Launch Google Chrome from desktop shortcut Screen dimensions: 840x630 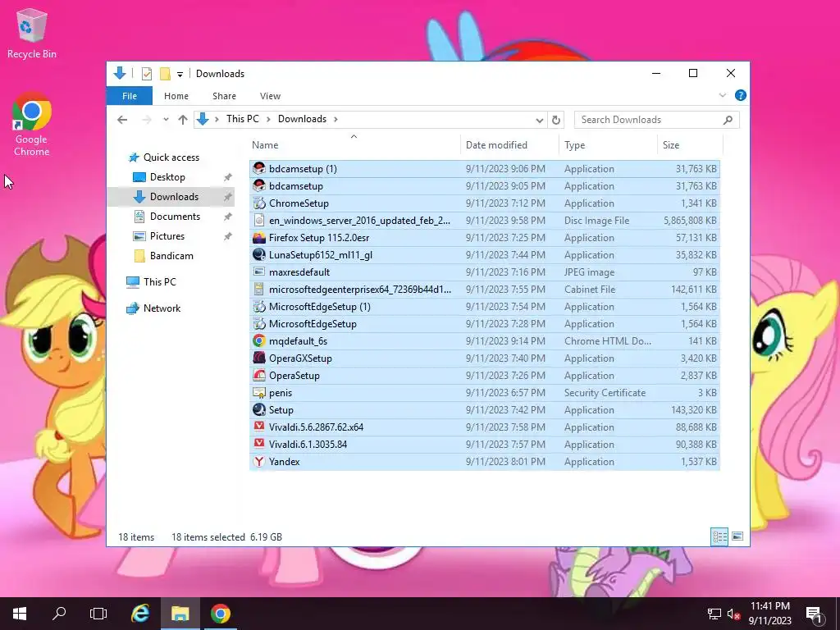click(x=32, y=125)
